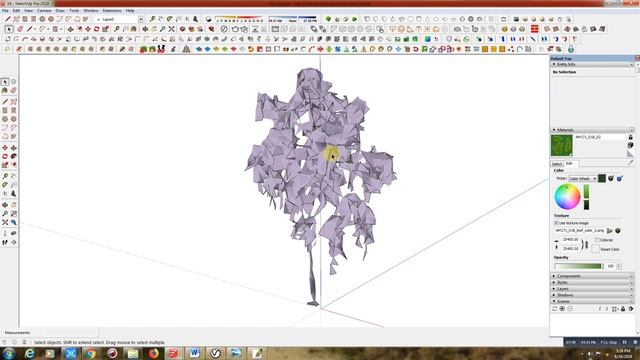Image resolution: width=640 pixels, height=360 pixels.
Task: Open the Extensions menu
Action: tap(112, 11)
